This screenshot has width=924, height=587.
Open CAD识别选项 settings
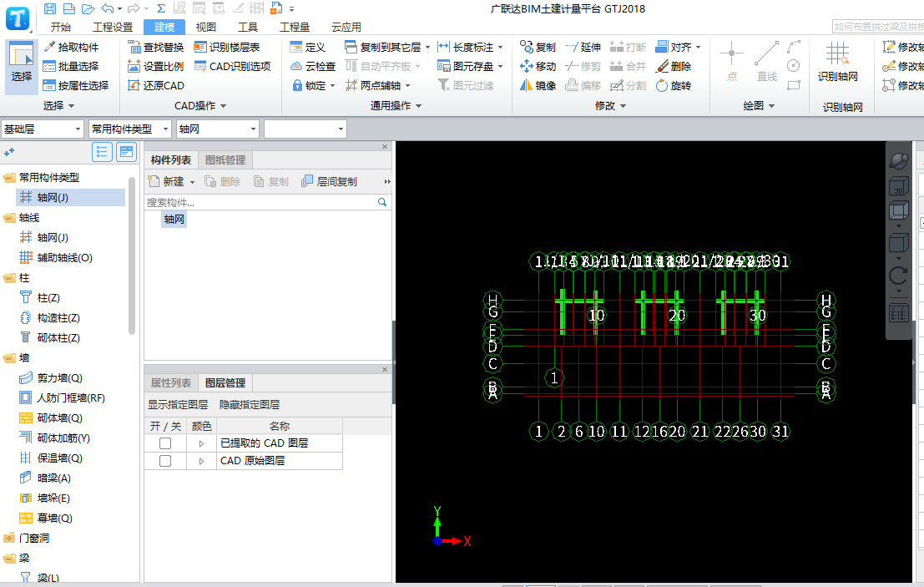(232, 66)
